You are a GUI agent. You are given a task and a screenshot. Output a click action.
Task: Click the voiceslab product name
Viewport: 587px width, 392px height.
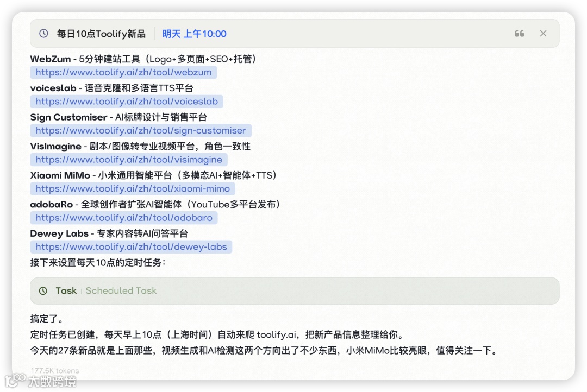[53, 88]
